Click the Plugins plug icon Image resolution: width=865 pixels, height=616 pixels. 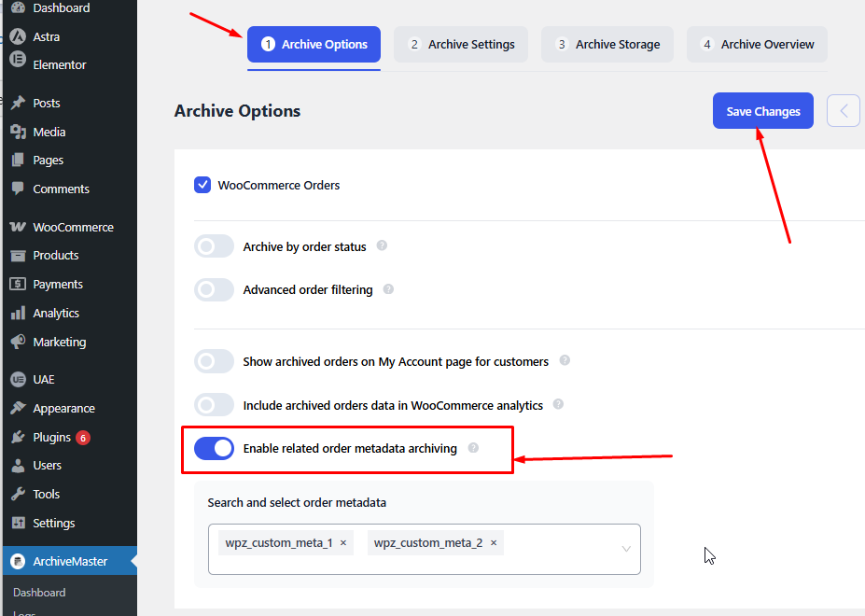click(x=19, y=437)
